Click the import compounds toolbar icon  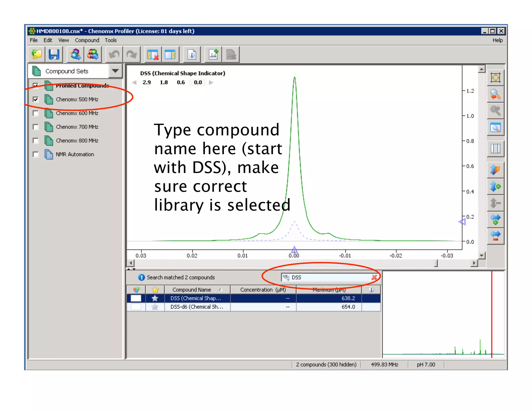(75, 55)
